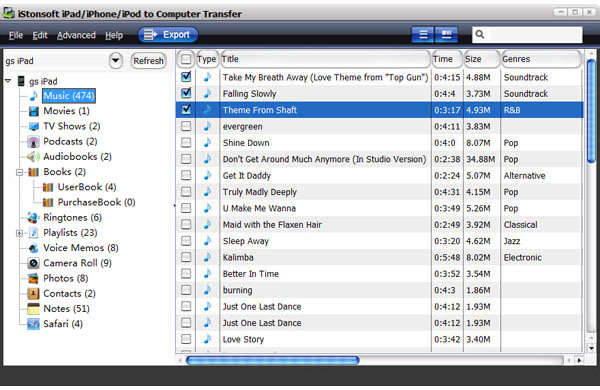Click the Photos icon
600x390 pixels.
(33, 279)
